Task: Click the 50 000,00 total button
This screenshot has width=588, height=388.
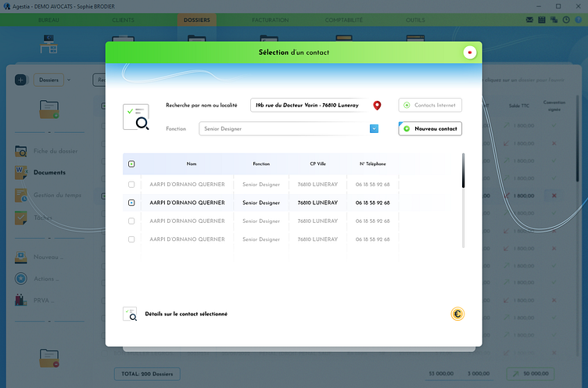Action: (x=530, y=374)
